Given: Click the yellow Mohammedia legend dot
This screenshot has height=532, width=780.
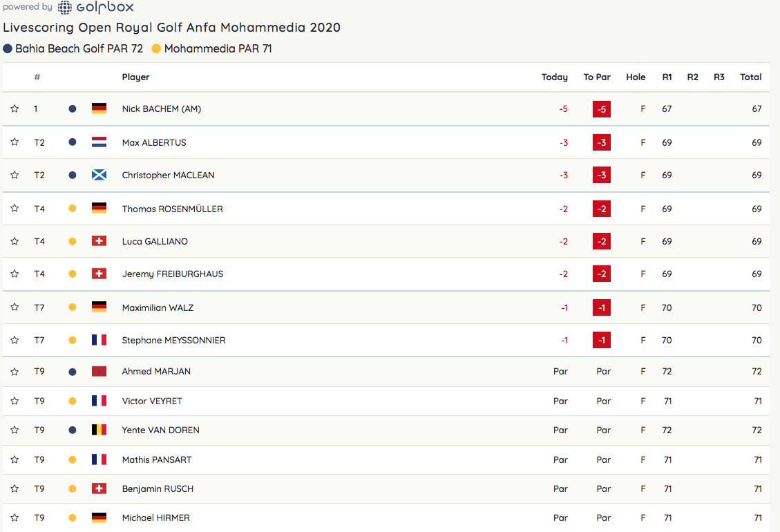Looking at the screenshot, I should 156,49.
